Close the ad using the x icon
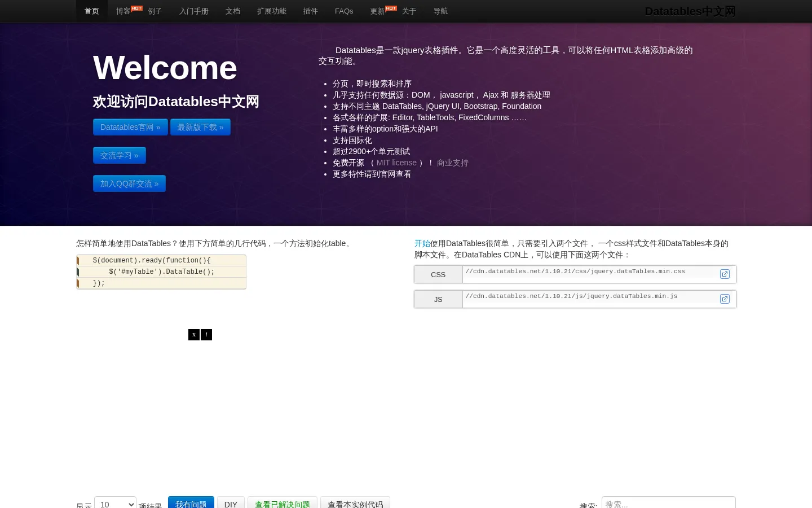Viewport: 812px width, 508px height. point(194,335)
